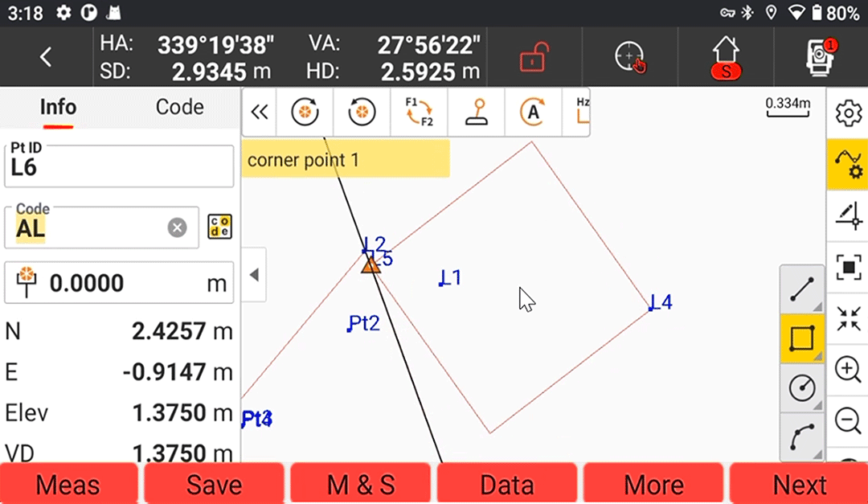Toggle the linework settings button
This screenshot has height=504, width=868.
tap(848, 163)
